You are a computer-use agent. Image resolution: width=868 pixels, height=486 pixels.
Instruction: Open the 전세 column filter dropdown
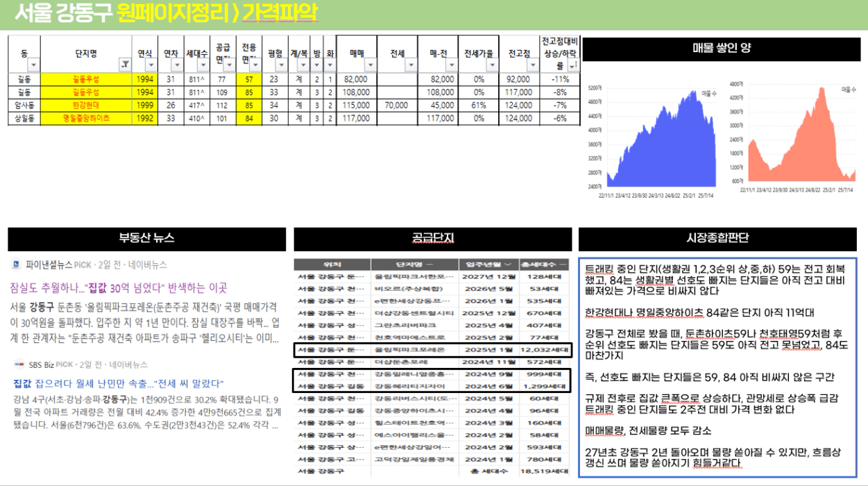coord(411,65)
